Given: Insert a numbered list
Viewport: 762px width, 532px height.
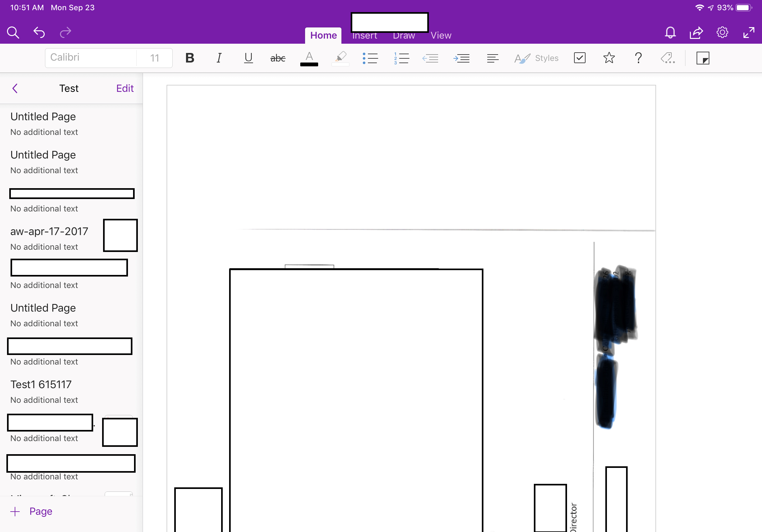Looking at the screenshot, I should click(x=401, y=58).
